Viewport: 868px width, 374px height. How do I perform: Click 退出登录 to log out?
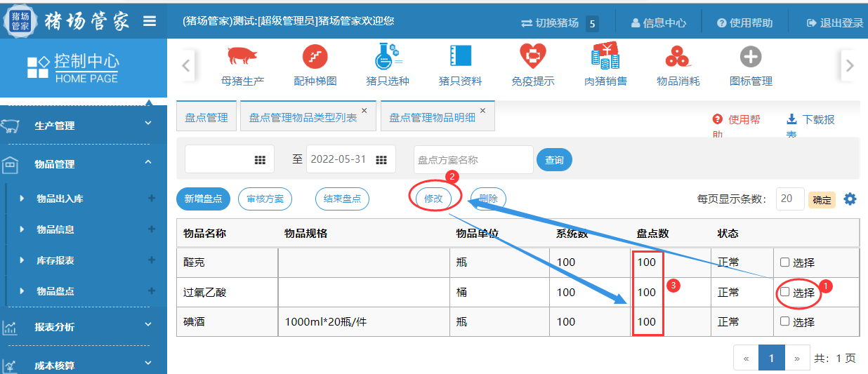click(835, 22)
